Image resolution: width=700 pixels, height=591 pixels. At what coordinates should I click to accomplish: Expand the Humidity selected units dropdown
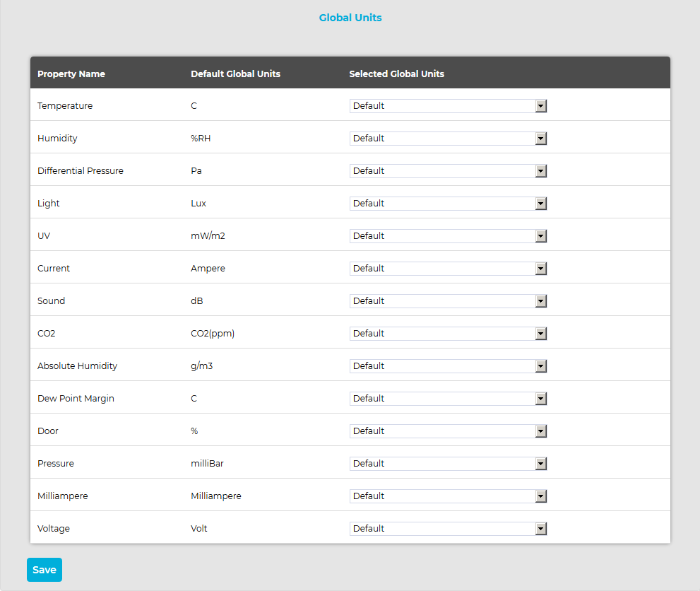coord(448,139)
